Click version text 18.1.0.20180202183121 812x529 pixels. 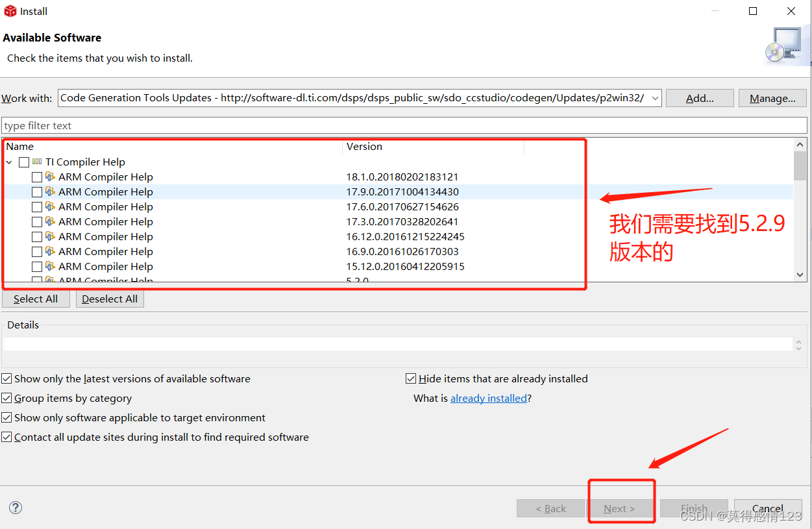402,177
